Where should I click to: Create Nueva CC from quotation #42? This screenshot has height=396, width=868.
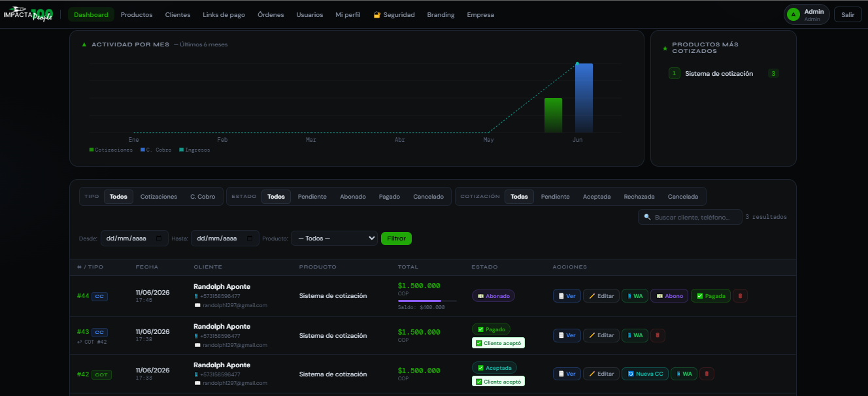[x=644, y=374]
